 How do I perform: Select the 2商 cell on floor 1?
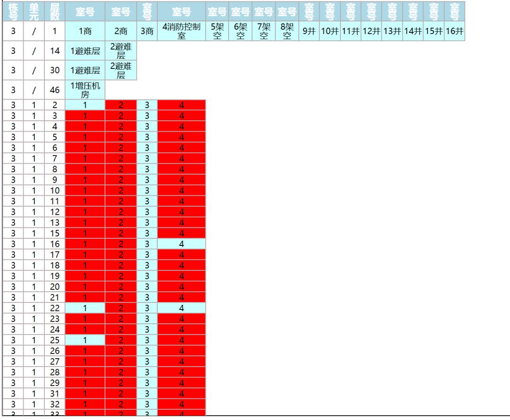coord(121,31)
